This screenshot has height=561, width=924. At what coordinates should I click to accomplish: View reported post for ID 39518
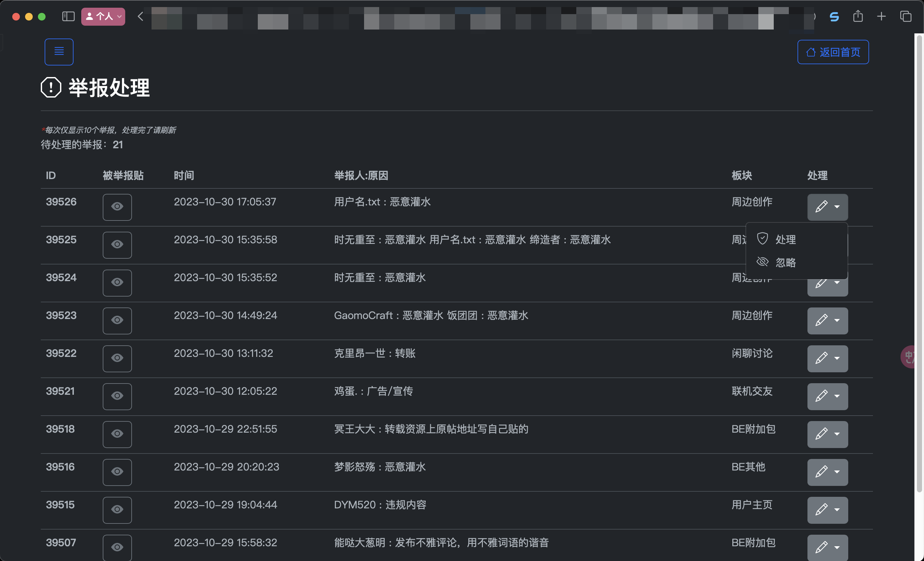[118, 434]
